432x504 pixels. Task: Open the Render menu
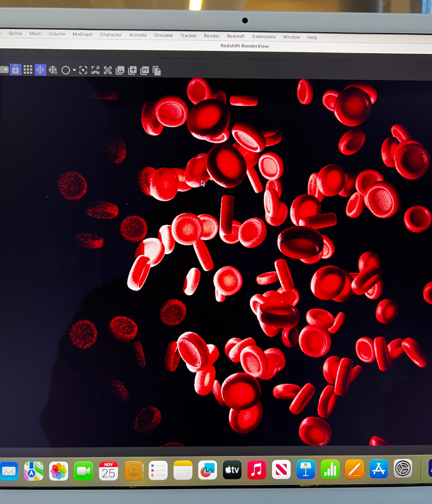(x=212, y=36)
